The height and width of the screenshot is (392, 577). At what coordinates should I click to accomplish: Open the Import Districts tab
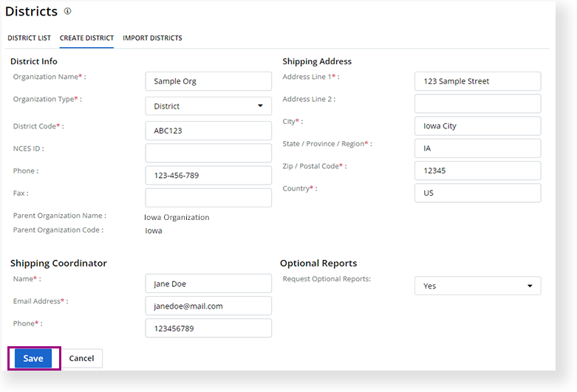(x=152, y=38)
